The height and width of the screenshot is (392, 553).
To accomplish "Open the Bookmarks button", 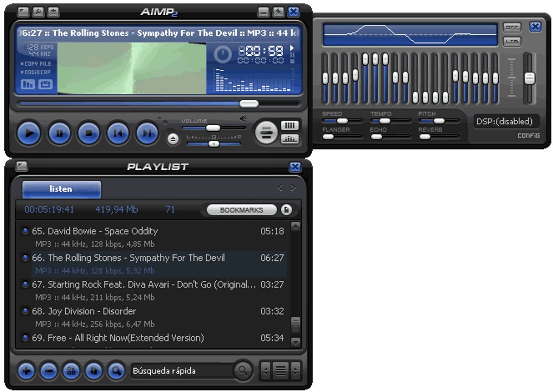I will tap(242, 210).
